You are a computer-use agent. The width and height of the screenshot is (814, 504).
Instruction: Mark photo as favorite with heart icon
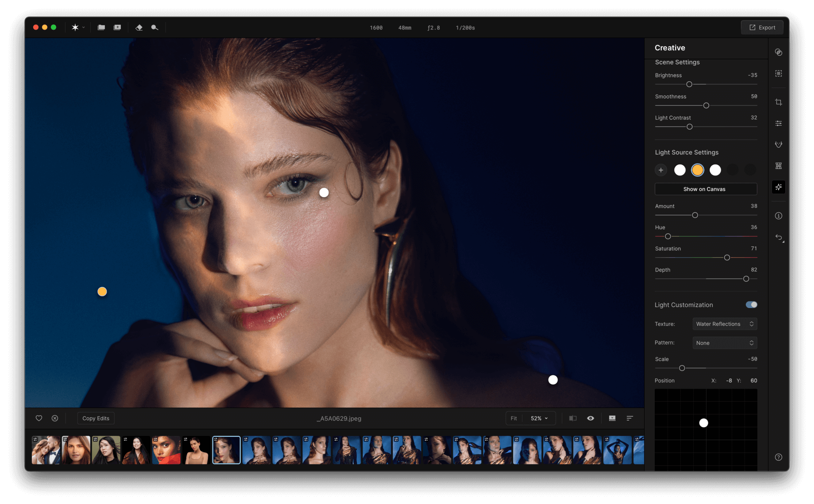(39, 418)
